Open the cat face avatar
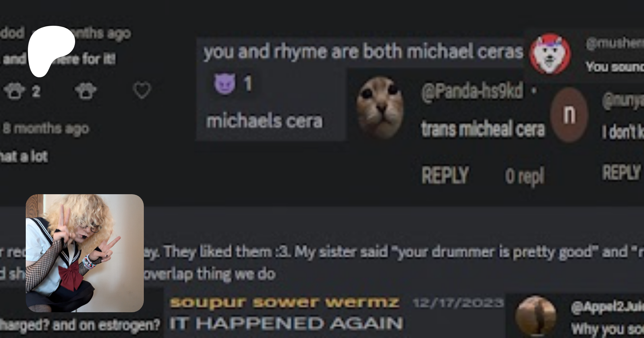The image size is (644, 338). [x=380, y=107]
